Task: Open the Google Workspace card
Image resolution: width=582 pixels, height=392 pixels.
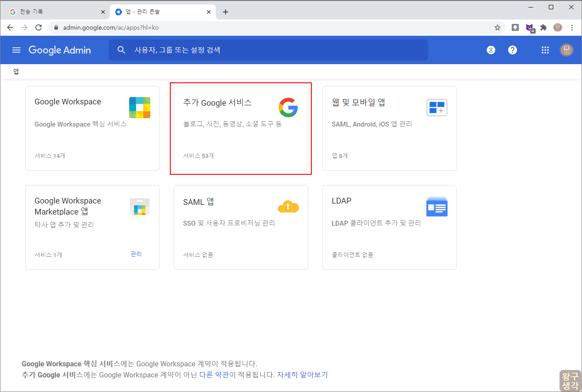Action: click(92, 128)
